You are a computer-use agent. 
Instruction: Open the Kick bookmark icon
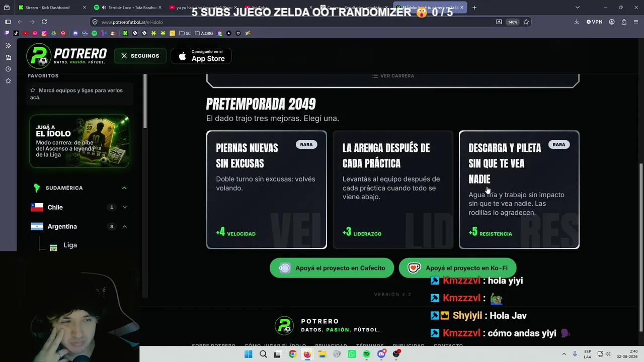tap(125, 33)
